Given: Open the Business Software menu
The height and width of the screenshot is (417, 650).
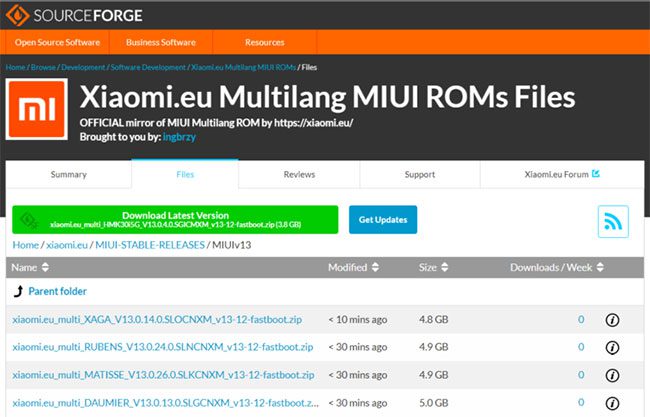Looking at the screenshot, I should [x=161, y=42].
